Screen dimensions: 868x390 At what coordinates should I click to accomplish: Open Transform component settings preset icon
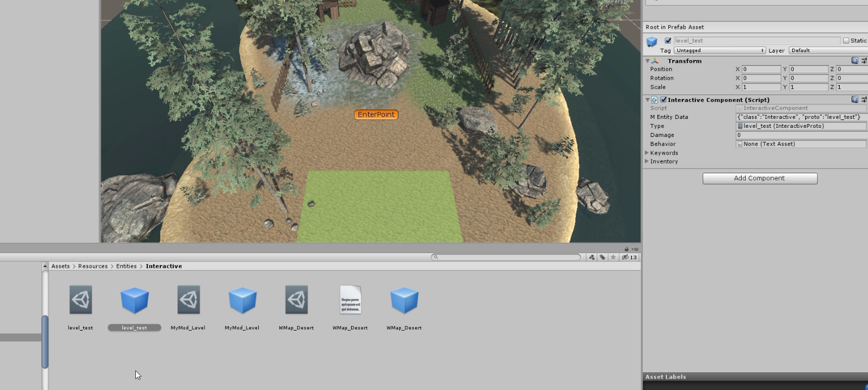864,61
